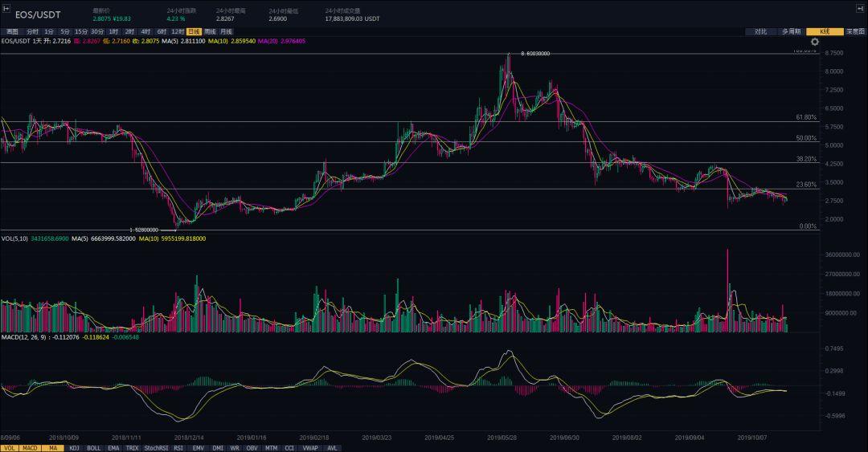This screenshot has width=868, height=452.
Task: Click the sidebar collapse arrow icon at top-left
Action: pos(6,8)
